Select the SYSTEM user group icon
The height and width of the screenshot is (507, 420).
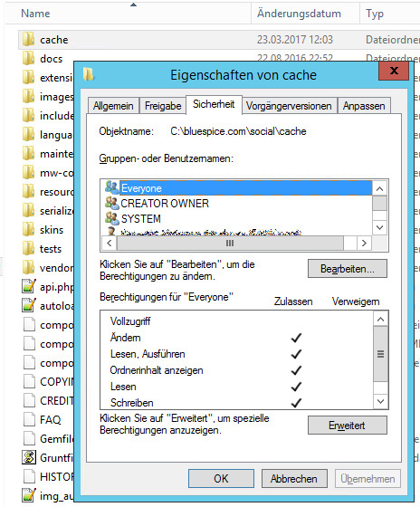[x=112, y=218]
